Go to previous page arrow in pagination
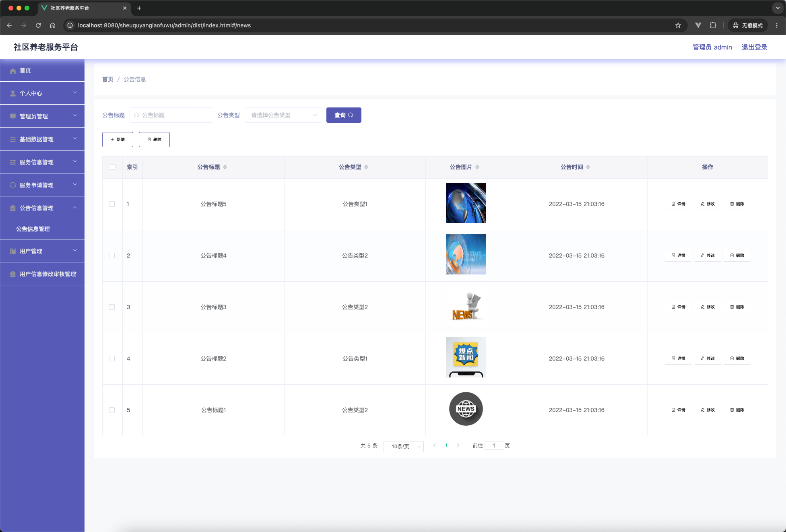786x532 pixels. tap(435, 445)
